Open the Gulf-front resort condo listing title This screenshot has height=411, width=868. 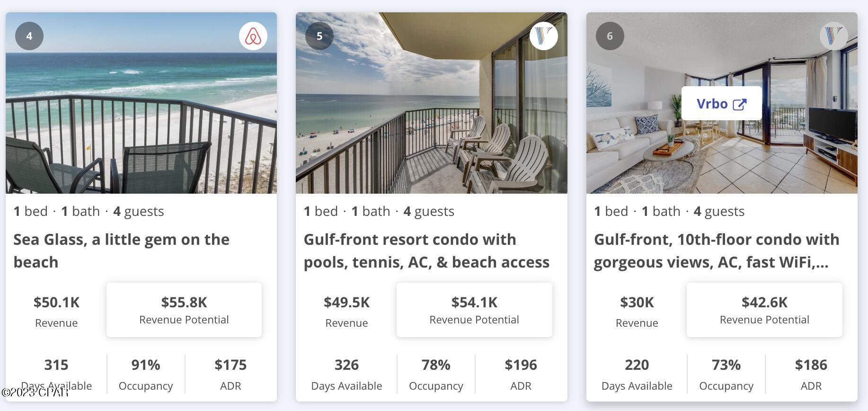pyautogui.click(x=426, y=250)
